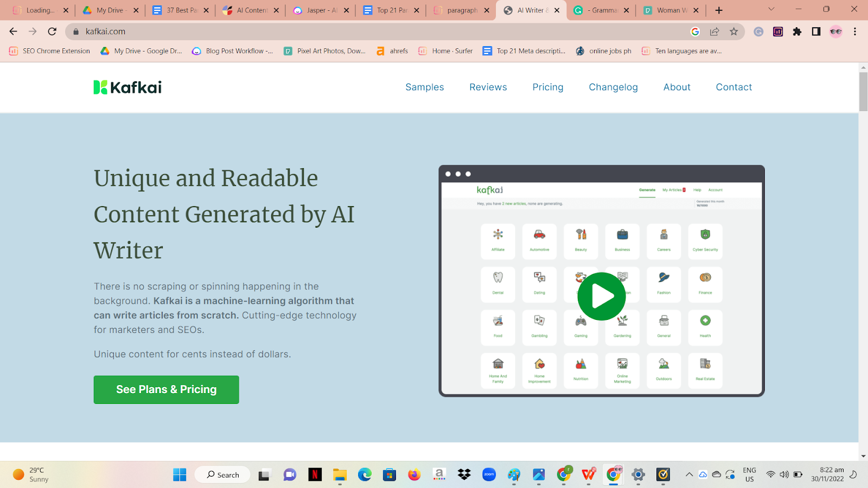Expand the tab search dropdown chevron
Screen dimensions: 868x488
coord(771,9)
